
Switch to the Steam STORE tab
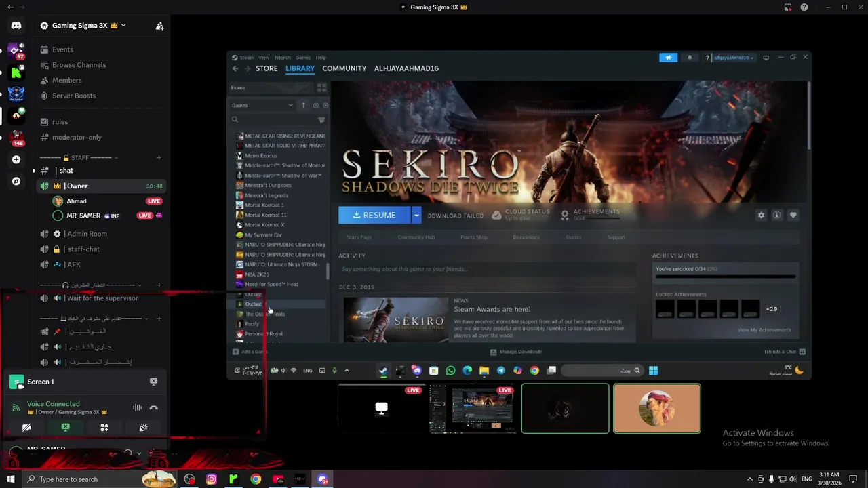coord(267,68)
